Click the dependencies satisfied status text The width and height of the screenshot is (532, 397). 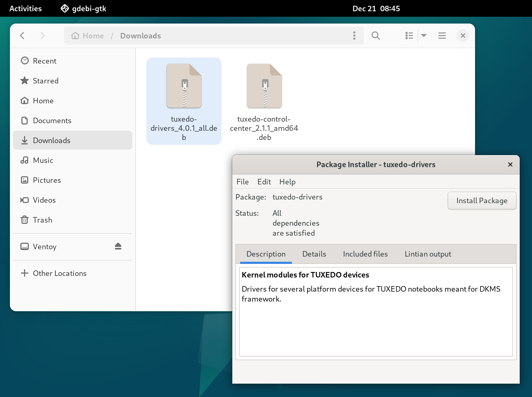point(296,223)
